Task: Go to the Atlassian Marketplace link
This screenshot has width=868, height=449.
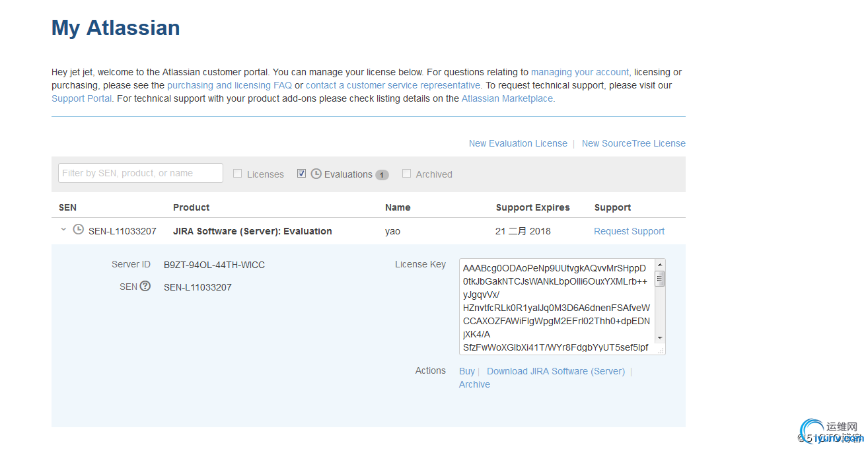Action: click(507, 98)
